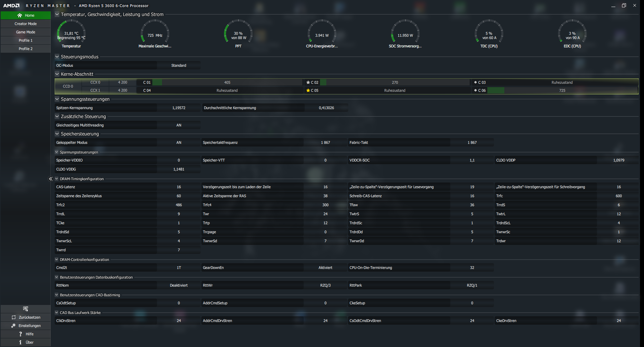Click the CLDO VDDG value 1,1481
The height and width of the screenshot is (347, 644).
point(179,169)
